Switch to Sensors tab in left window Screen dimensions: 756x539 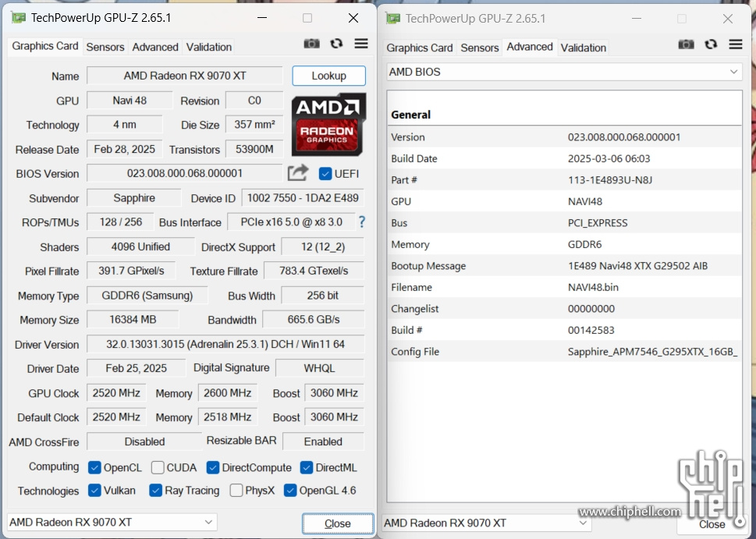pyautogui.click(x=105, y=48)
